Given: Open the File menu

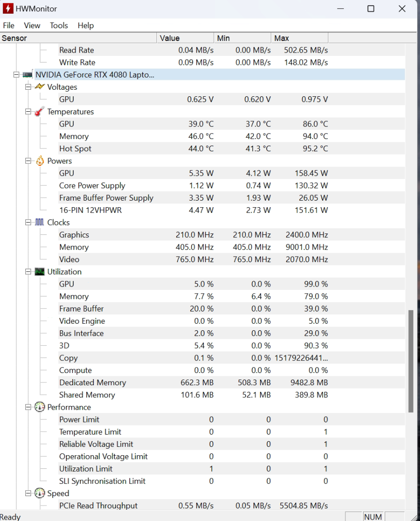Looking at the screenshot, I should (9, 25).
